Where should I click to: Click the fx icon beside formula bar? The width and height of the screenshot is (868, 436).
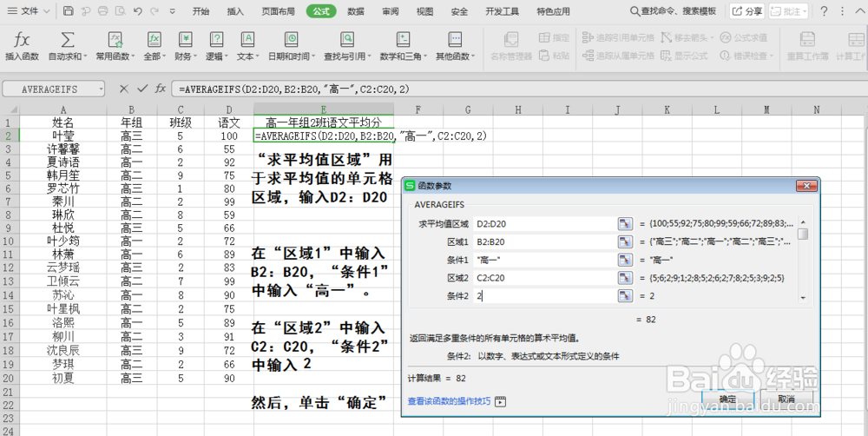click(x=161, y=89)
